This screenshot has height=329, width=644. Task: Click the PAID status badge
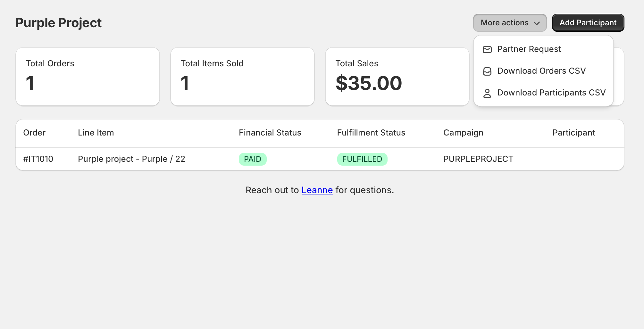(253, 159)
